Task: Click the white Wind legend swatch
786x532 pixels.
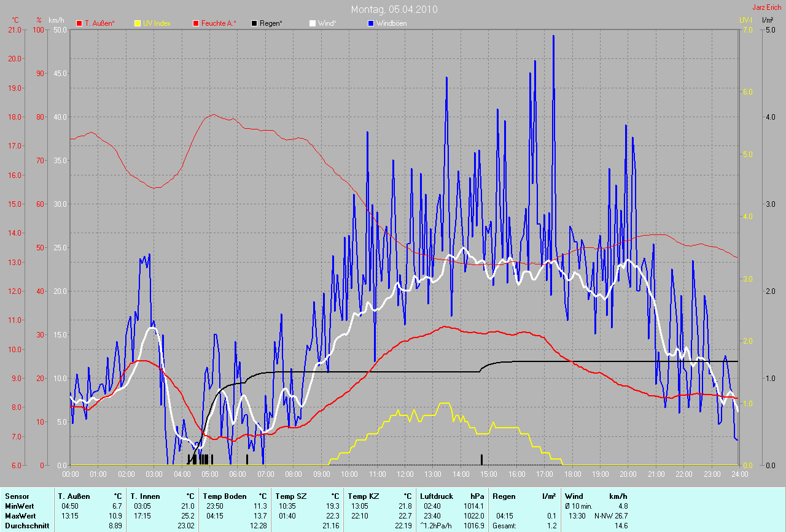Action: (313, 23)
